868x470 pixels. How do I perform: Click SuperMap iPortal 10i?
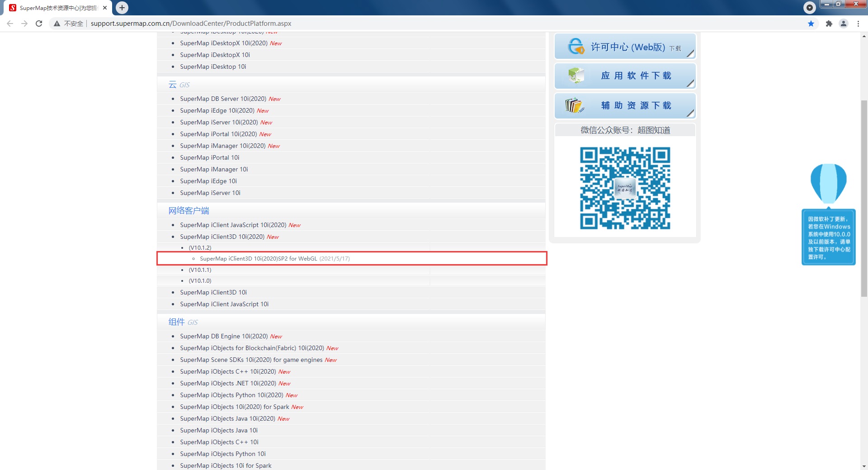click(210, 157)
